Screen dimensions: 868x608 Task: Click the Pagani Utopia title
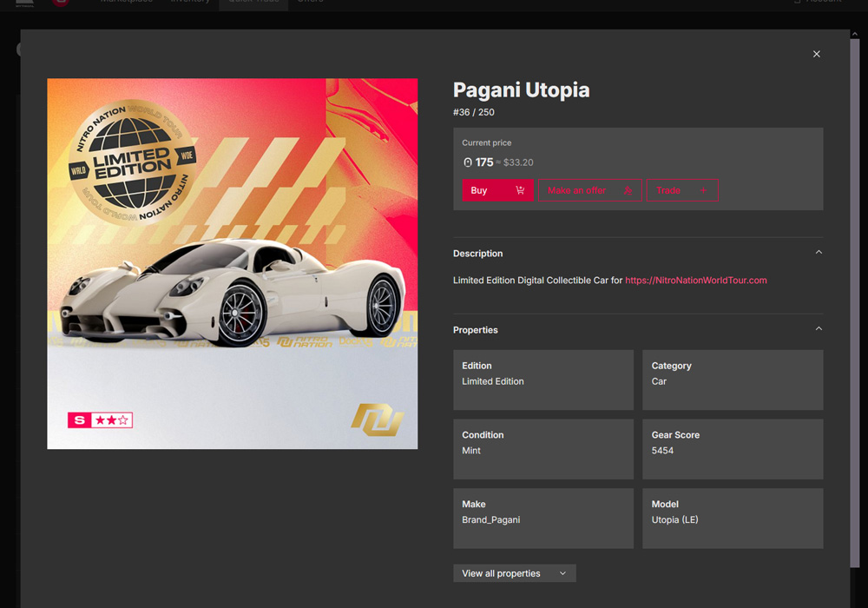[x=521, y=89]
